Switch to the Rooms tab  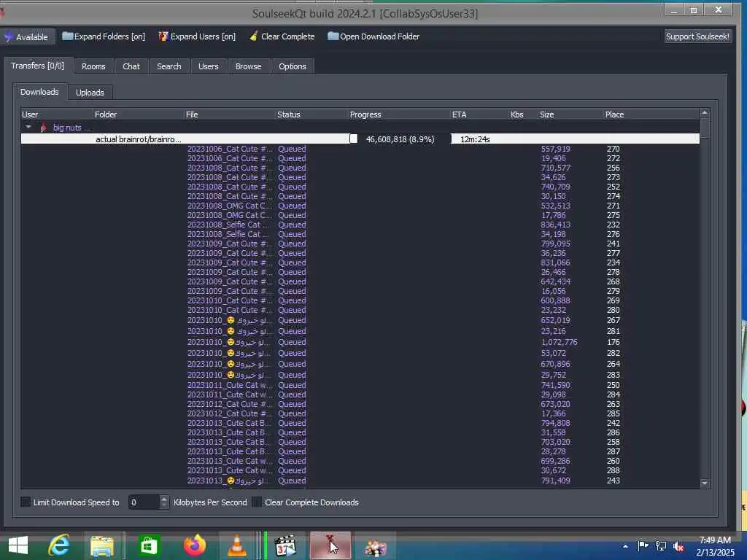[93, 66]
